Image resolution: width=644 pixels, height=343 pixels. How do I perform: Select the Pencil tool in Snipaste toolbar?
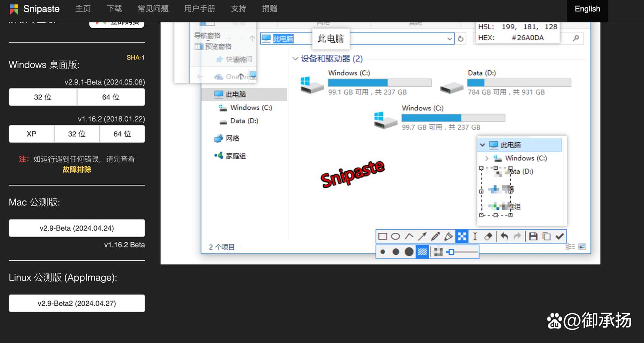pos(435,236)
